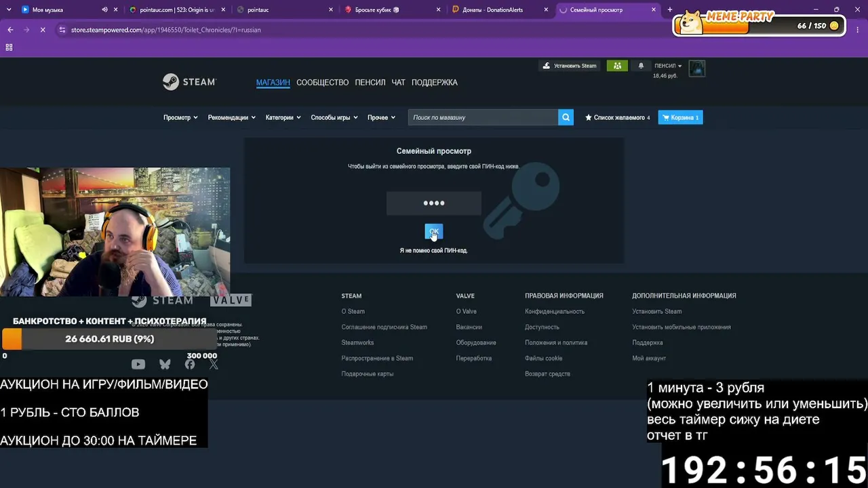Screen dimensions: 868x488
Task: Open Соглашение подписчика Steam link
Action: [384, 327]
